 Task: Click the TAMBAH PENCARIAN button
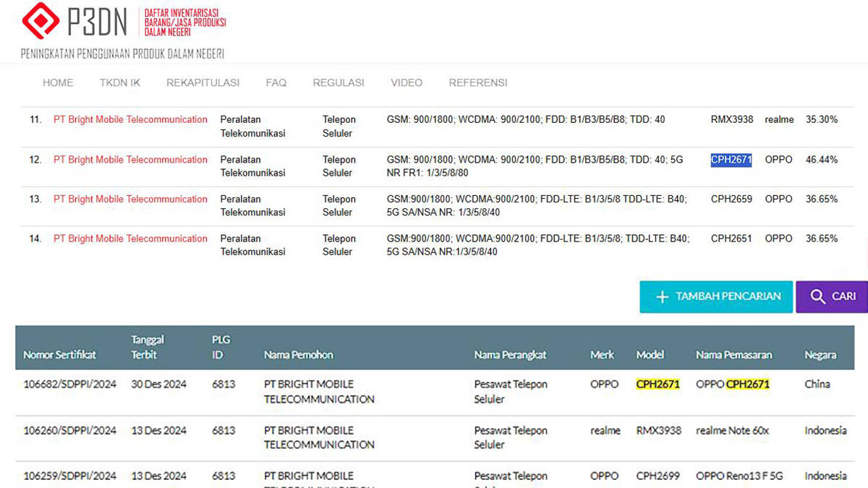(x=716, y=296)
